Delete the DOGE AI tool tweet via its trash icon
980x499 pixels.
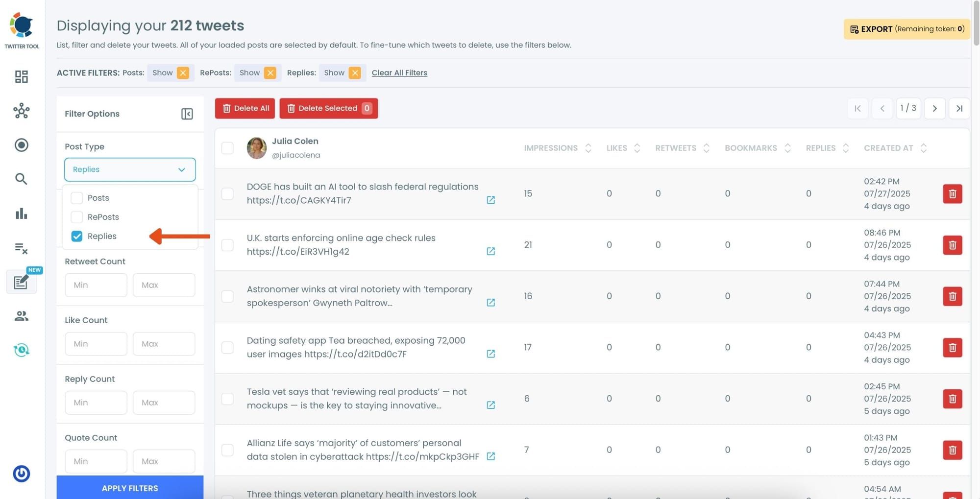coord(952,194)
